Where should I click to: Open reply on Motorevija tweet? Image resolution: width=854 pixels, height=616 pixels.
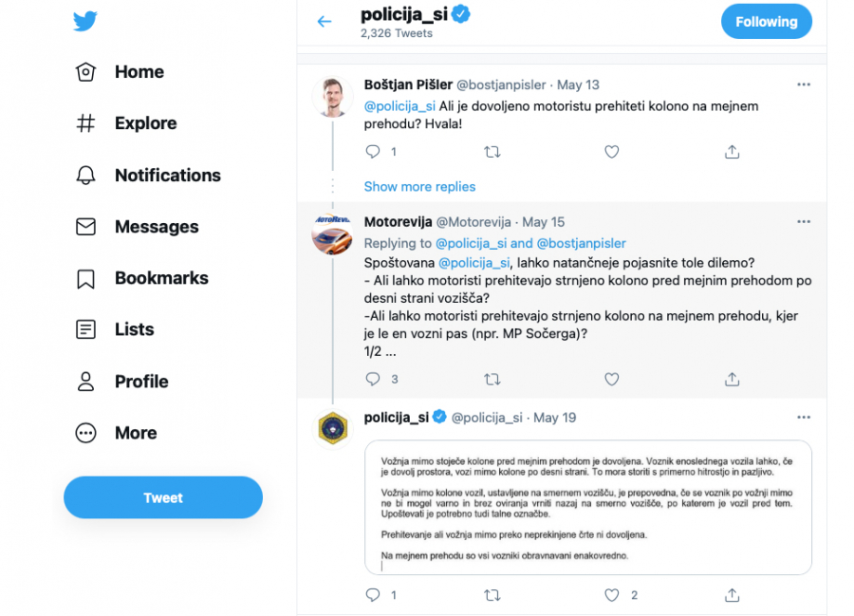tap(373, 379)
